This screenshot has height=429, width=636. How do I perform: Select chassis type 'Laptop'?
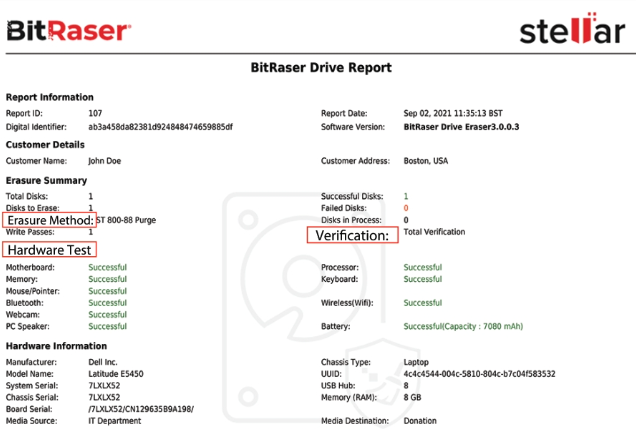coord(416,362)
